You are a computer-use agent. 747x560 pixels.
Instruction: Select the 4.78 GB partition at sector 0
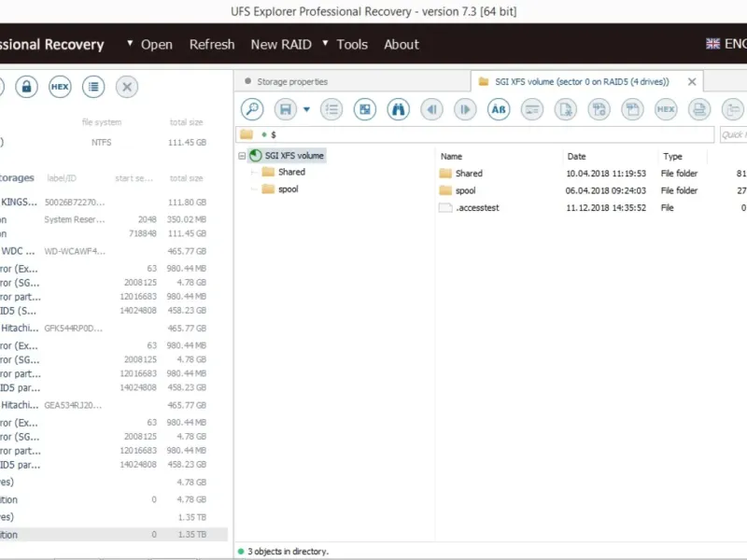tap(113, 499)
